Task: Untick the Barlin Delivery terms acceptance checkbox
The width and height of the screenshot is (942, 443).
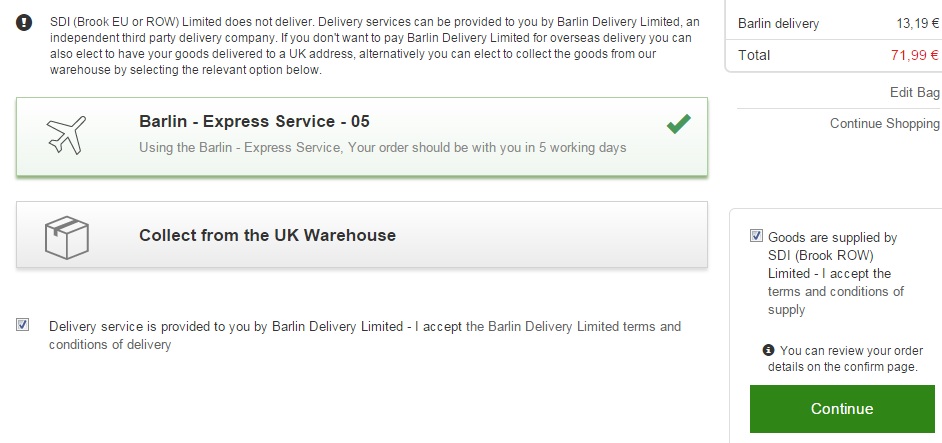Action: (x=23, y=325)
